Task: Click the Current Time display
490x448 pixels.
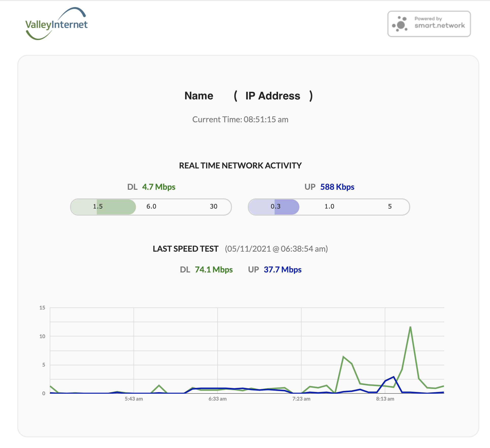Action: 240,119
